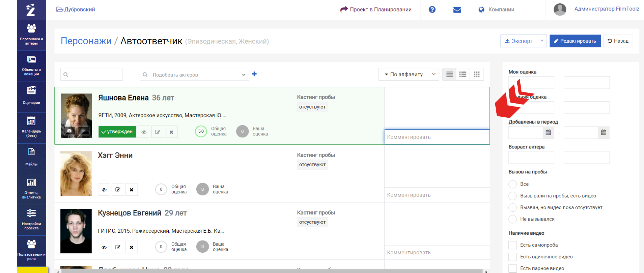
Task: Open end date calendar in Добавлены в период
Action: (604, 132)
